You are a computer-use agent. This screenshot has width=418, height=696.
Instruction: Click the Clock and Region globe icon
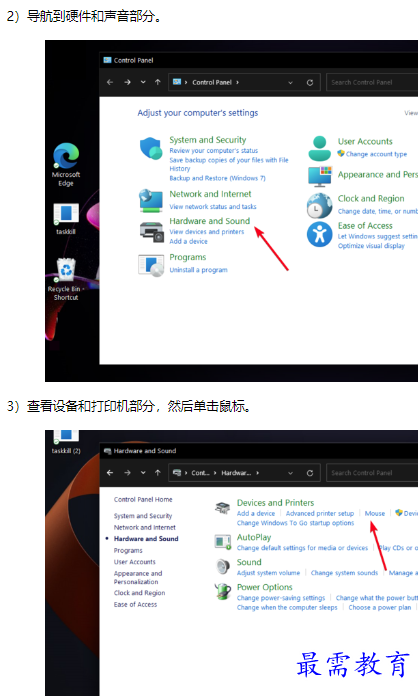point(319,205)
